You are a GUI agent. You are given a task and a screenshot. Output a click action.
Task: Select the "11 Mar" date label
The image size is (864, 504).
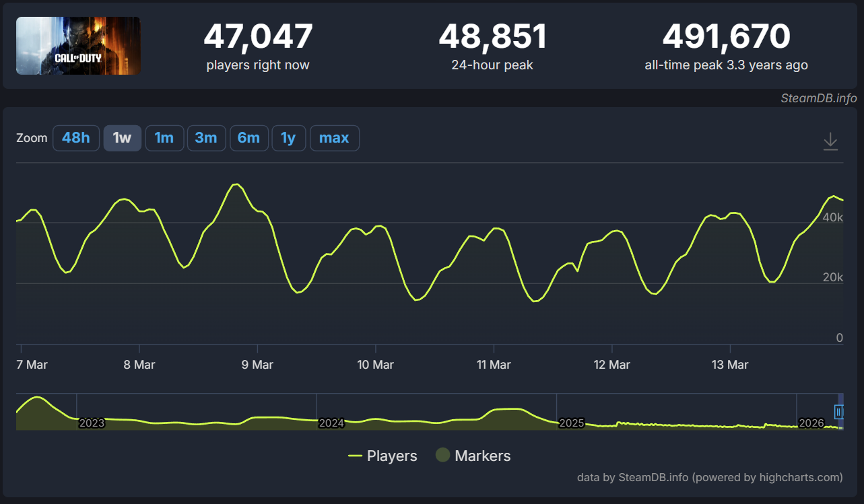tap(494, 365)
